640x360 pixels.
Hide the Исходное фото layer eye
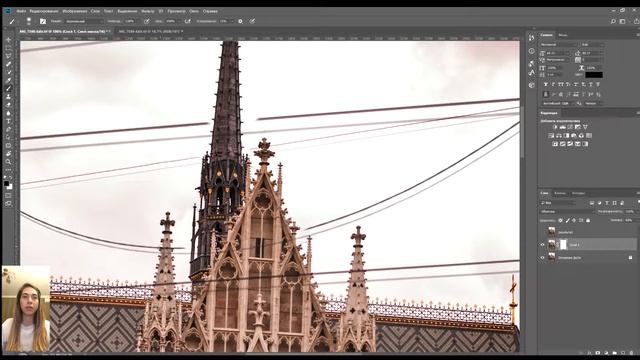542,258
